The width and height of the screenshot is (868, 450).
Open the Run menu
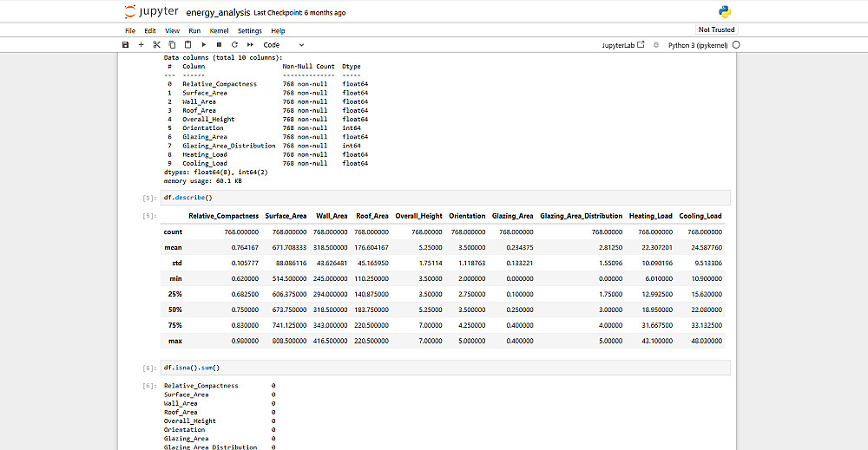click(194, 31)
